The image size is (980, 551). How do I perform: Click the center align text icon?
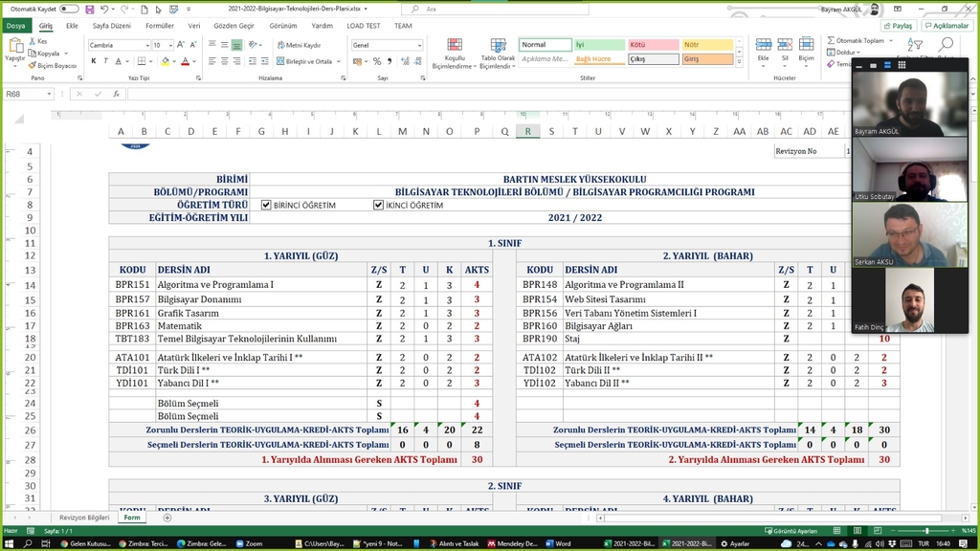(x=225, y=61)
